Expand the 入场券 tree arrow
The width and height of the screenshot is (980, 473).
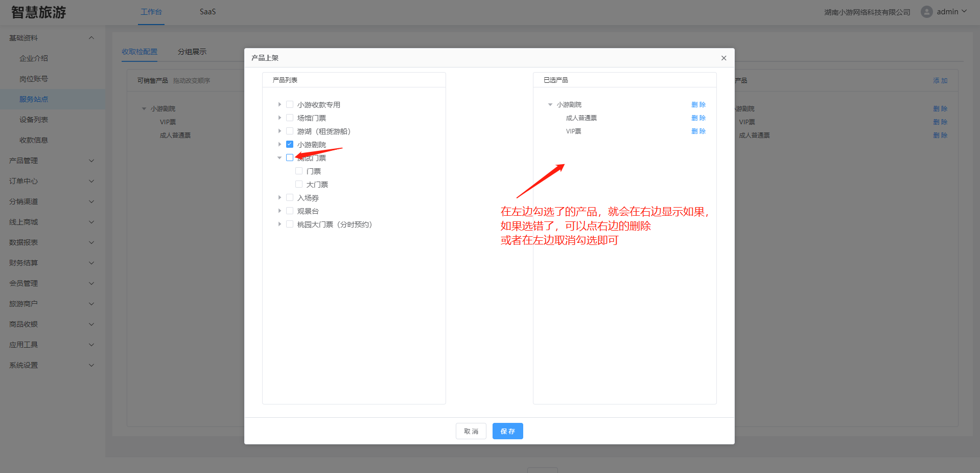click(x=279, y=197)
